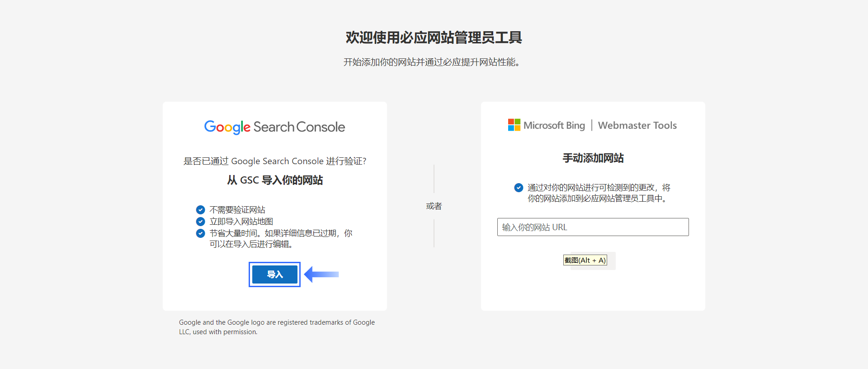Click the 不需要验证网站 text
This screenshot has height=369, width=868.
[237, 210]
